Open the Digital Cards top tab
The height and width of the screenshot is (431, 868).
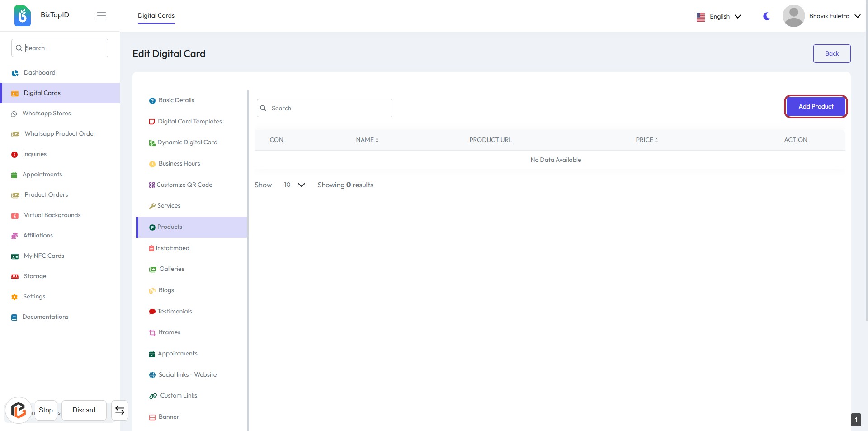click(x=156, y=16)
